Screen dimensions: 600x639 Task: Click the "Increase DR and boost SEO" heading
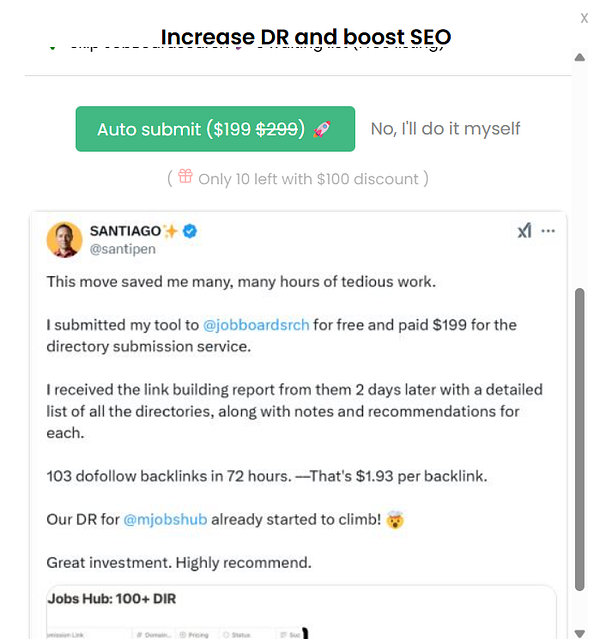pos(306,38)
